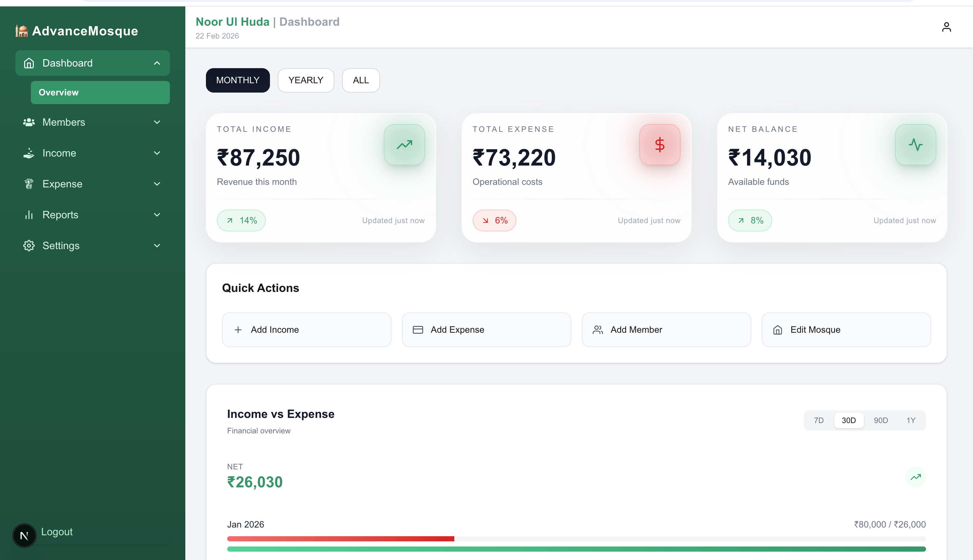Click the Edit Mosque quick action
Screen dimensions: 973x560
click(846, 330)
